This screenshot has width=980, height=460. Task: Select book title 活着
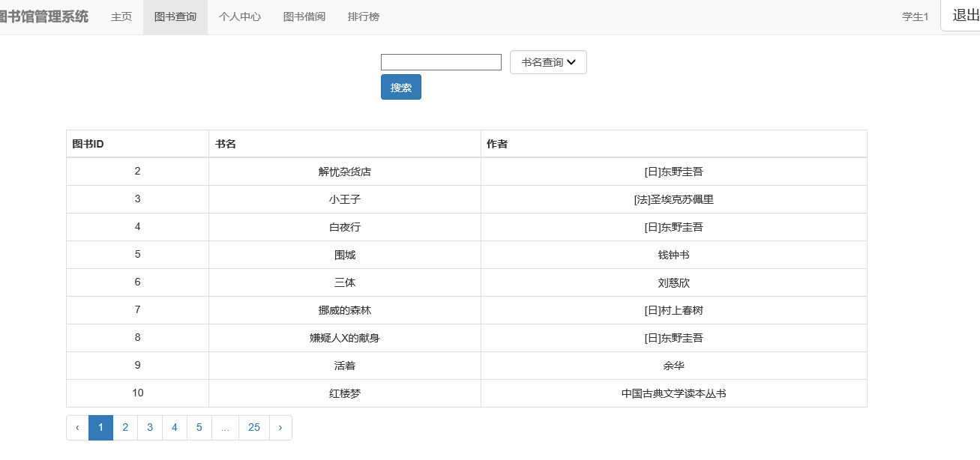click(345, 366)
